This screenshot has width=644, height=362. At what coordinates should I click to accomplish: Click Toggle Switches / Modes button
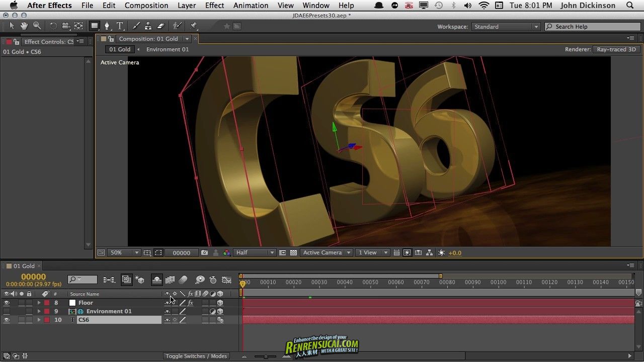(196, 356)
